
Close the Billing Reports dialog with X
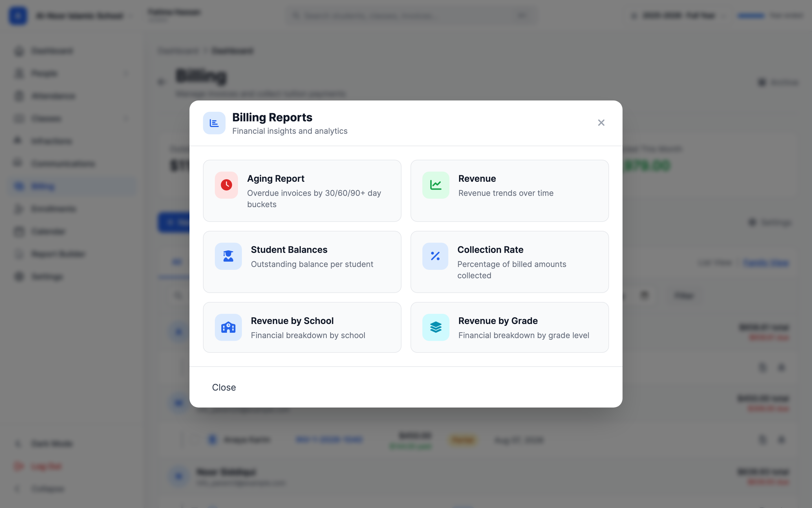[601, 123]
